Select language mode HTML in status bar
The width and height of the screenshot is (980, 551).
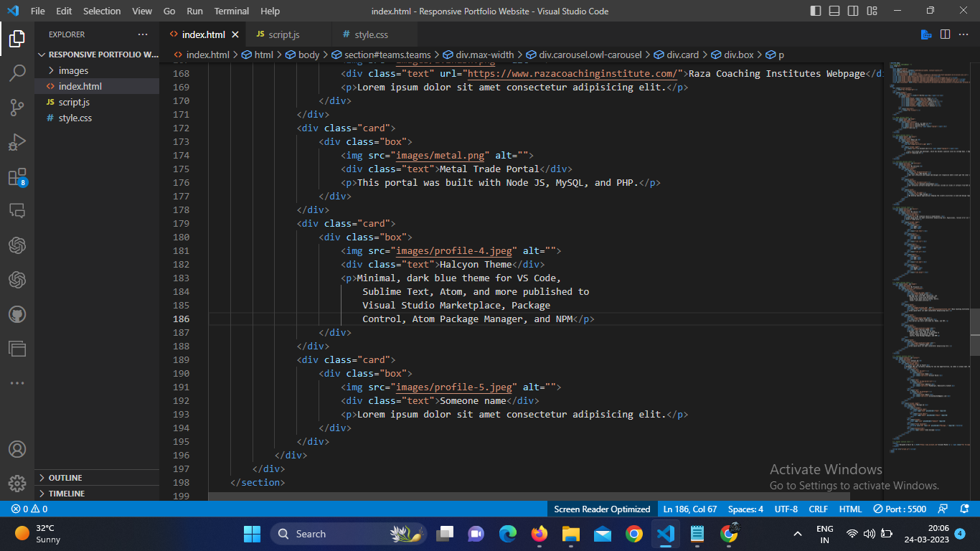[x=850, y=509]
